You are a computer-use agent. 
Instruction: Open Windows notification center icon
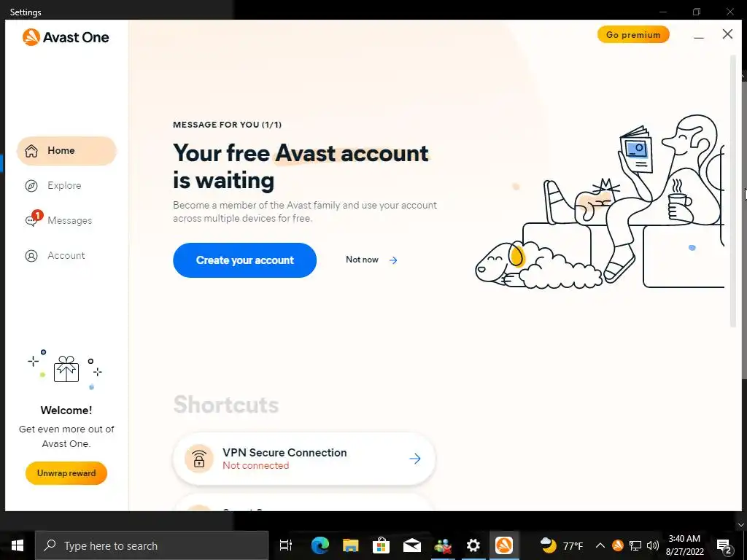724,546
